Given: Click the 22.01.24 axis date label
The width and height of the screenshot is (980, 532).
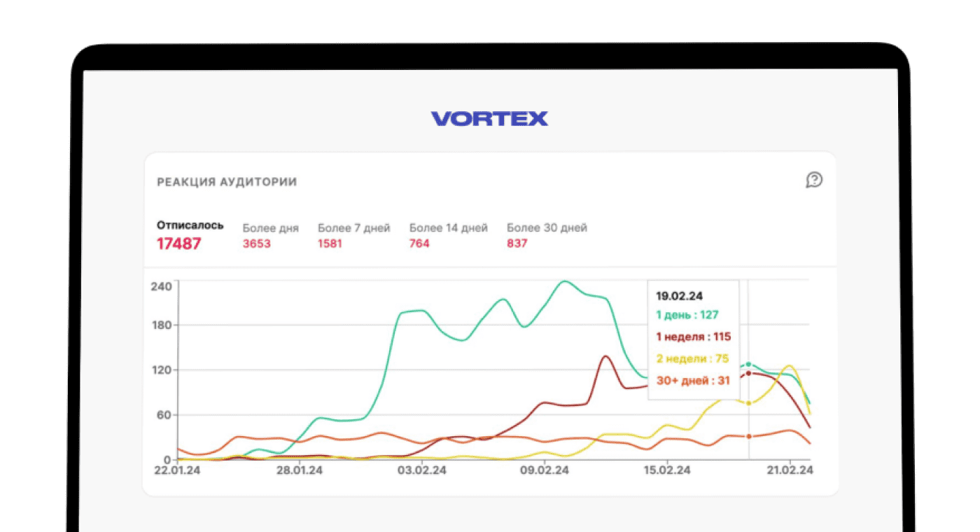Looking at the screenshot, I should (x=178, y=471).
